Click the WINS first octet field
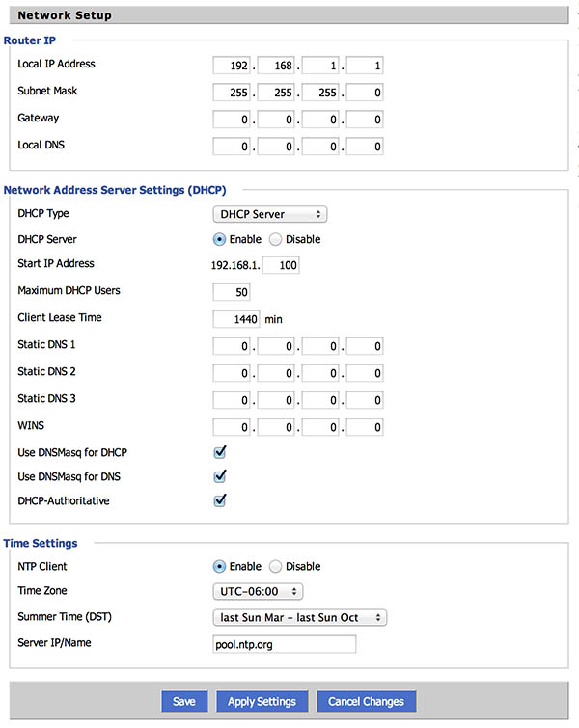 (x=232, y=427)
